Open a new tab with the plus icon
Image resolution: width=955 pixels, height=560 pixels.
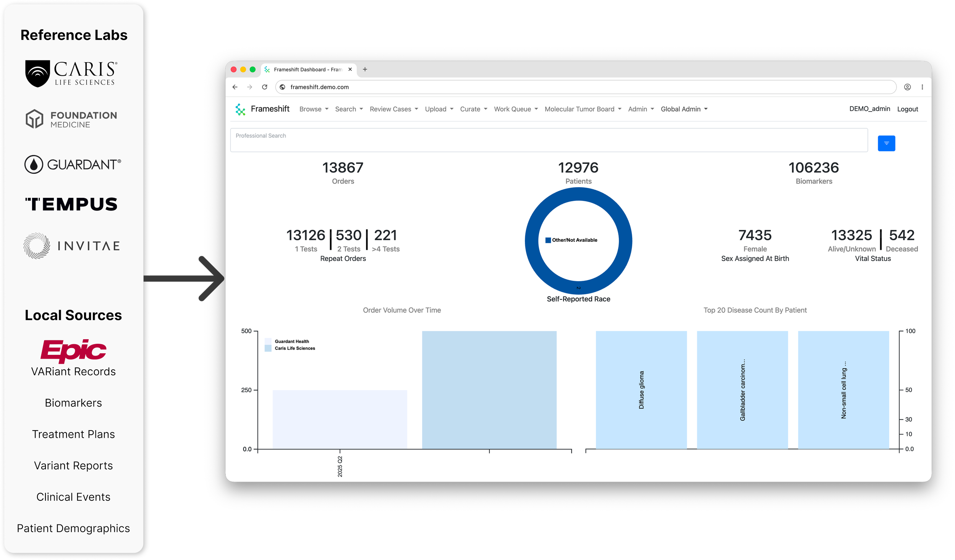tap(365, 69)
